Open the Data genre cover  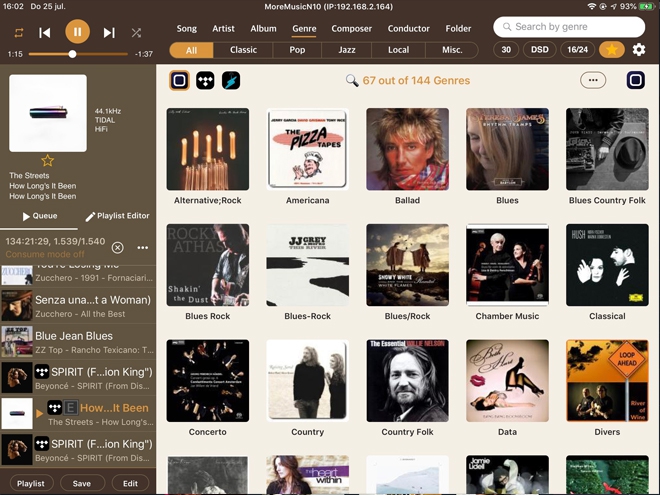[x=507, y=381]
